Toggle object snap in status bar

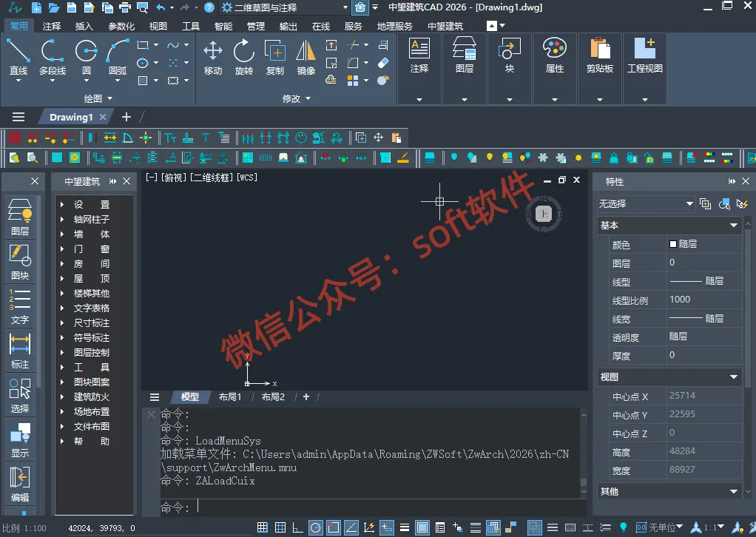333,527
